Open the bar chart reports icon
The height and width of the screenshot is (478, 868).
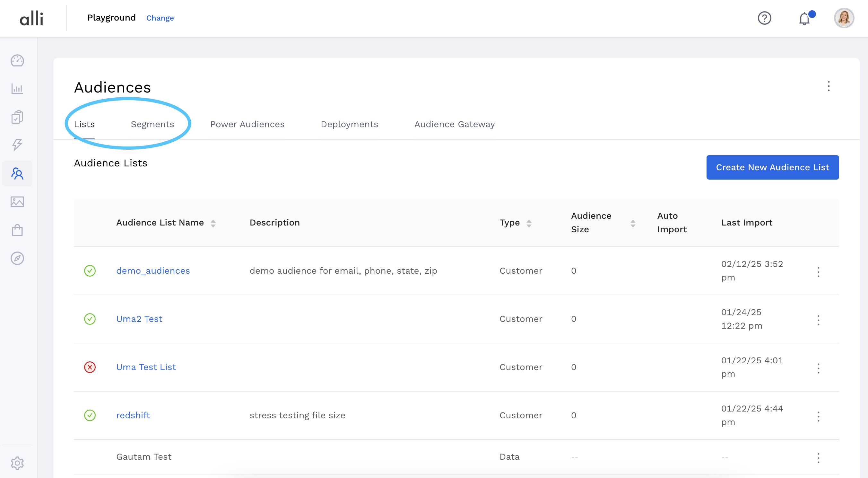pos(17,89)
